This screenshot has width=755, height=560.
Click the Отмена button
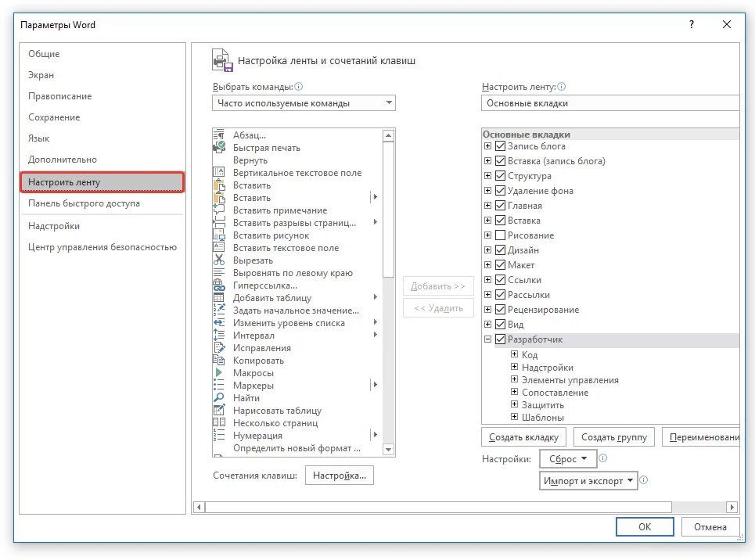pos(710,527)
